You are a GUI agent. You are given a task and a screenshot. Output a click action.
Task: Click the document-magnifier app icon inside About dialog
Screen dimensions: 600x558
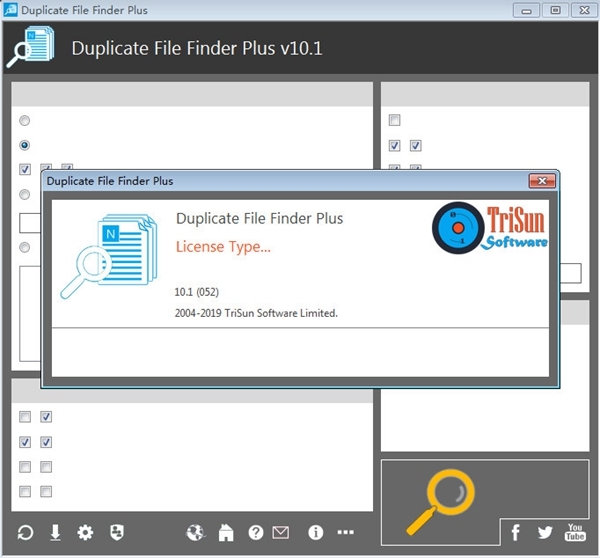coord(109,256)
